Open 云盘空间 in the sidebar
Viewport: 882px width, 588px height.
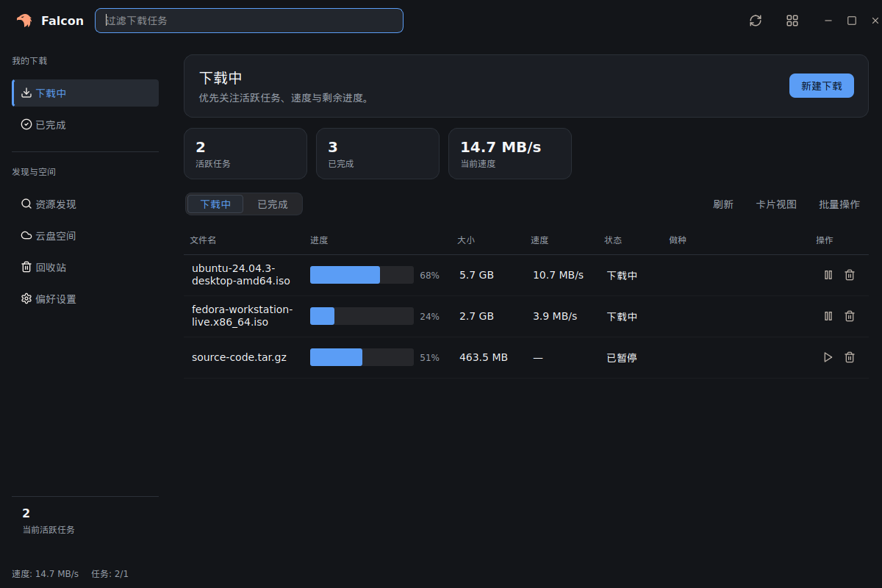tap(85, 236)
